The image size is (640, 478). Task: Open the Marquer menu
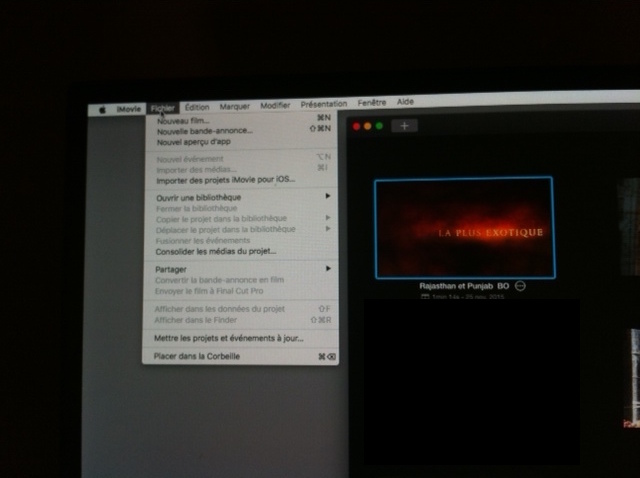[x=235, y=106]
